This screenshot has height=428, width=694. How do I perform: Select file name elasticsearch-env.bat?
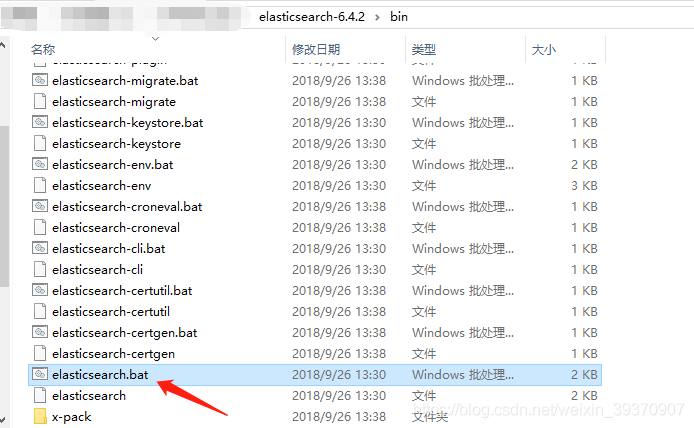pyautogui.click(x=112, y=165)
